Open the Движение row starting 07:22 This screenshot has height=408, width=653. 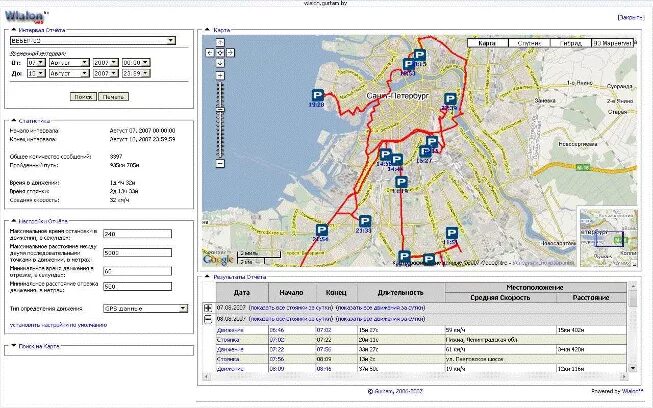click(230, 349)
